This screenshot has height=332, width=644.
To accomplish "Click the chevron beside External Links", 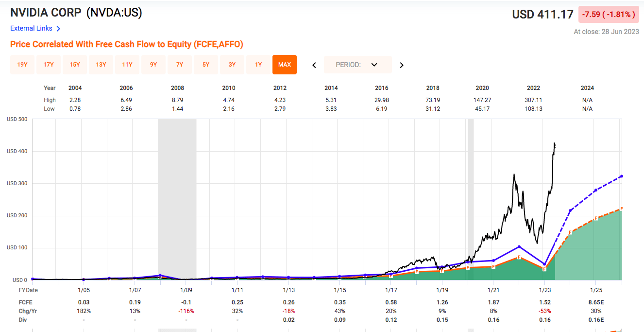I will point(58,29).
